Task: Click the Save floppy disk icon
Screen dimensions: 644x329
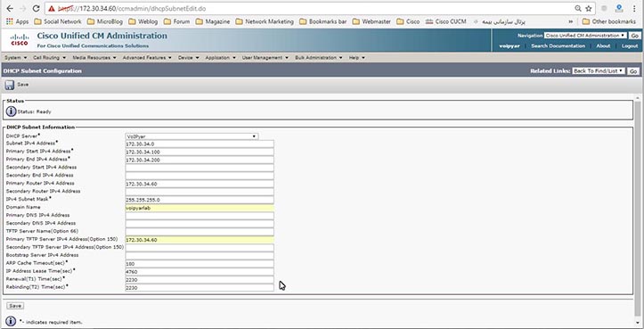Action: (9, 85)
